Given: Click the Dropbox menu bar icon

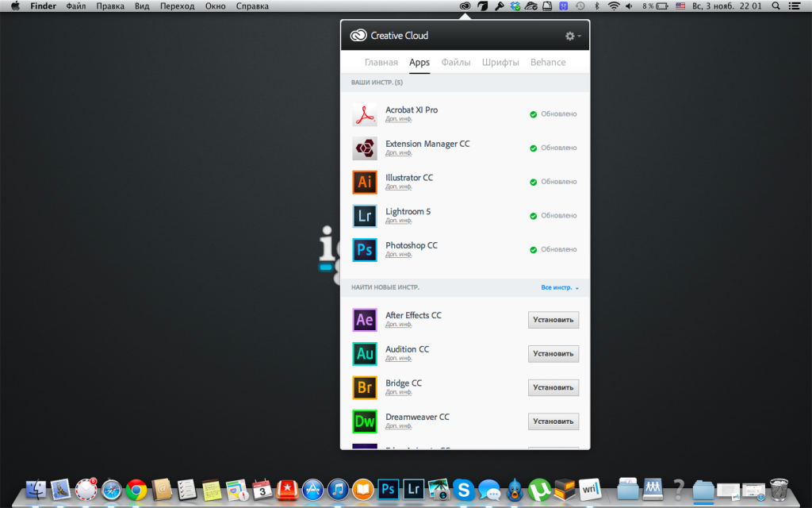Looking at the screenshot, I should coord(515,6).
